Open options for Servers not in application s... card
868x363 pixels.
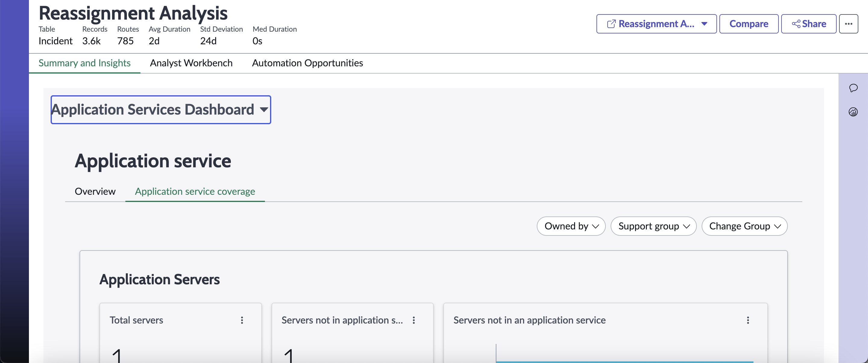coord(414,320)
